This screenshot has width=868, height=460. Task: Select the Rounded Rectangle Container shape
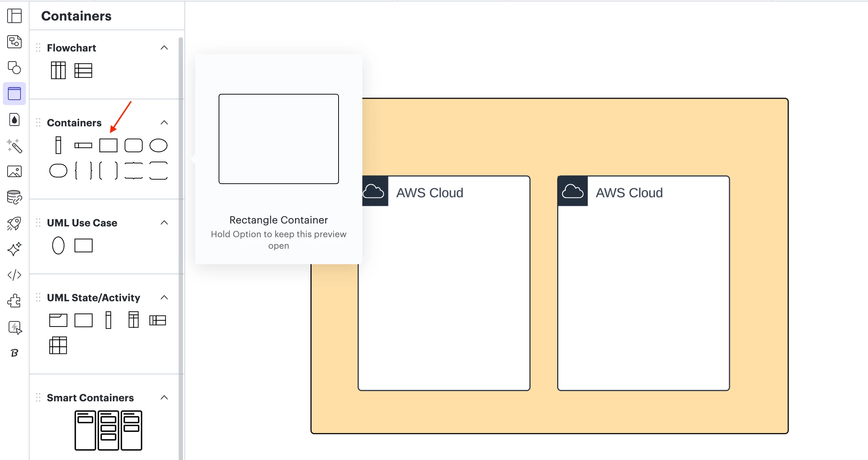coord(133,145)
